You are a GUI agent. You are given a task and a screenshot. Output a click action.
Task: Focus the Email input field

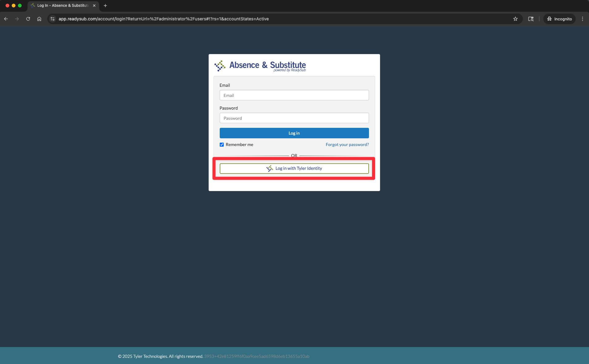pyautogui.click(x=294, y=95)
